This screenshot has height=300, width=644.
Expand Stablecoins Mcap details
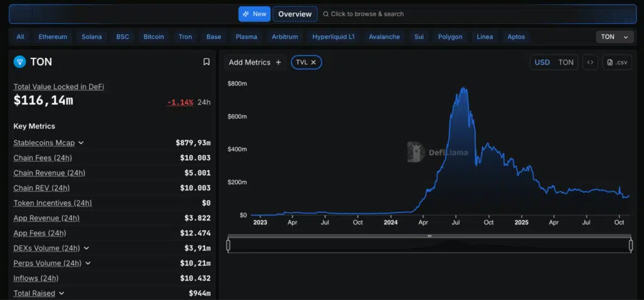tap(81, 143)
